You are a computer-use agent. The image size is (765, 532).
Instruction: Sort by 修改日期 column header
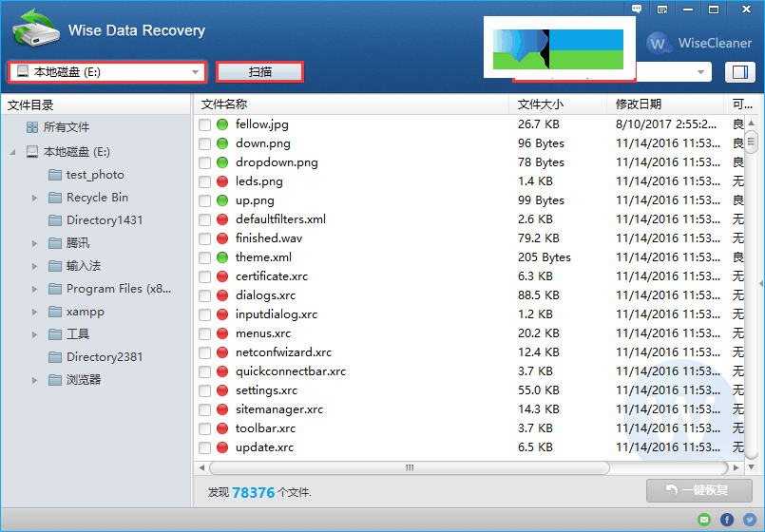[665, 104]
